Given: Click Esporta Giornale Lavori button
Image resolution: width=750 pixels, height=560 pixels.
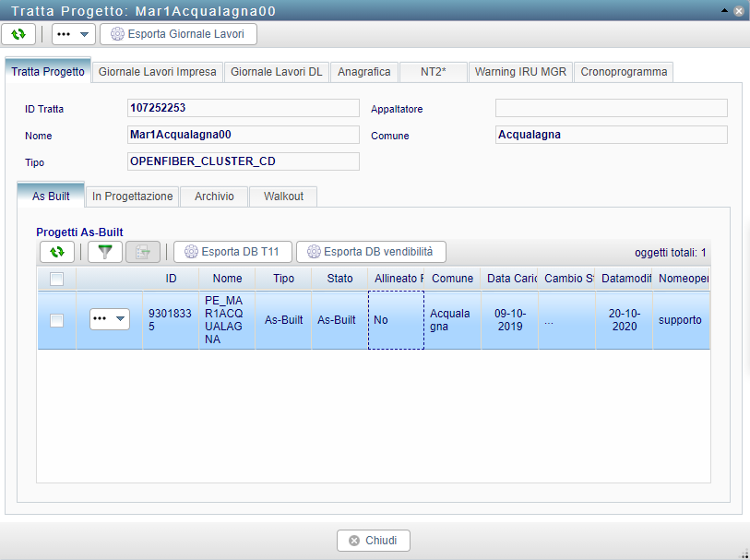Looking at the screenshot, I should coord(178,34).
